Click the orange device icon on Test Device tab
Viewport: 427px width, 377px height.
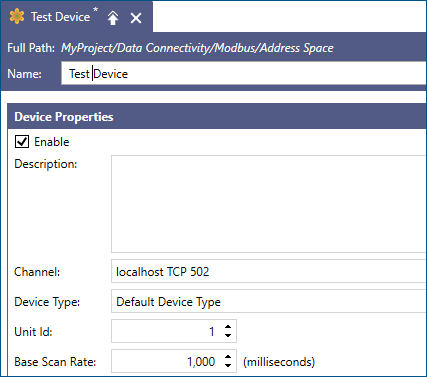pyautogui.click(x=17, y=17)
